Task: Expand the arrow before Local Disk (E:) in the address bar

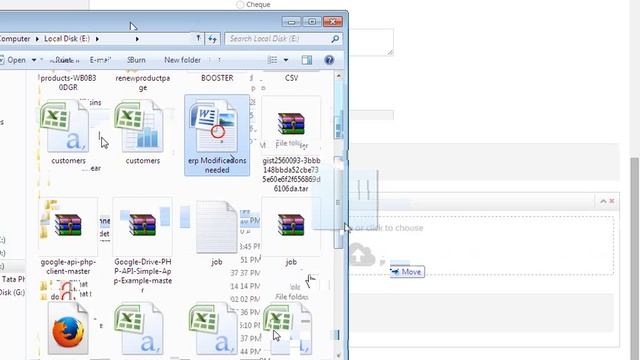Action: (x=37, y=39)
